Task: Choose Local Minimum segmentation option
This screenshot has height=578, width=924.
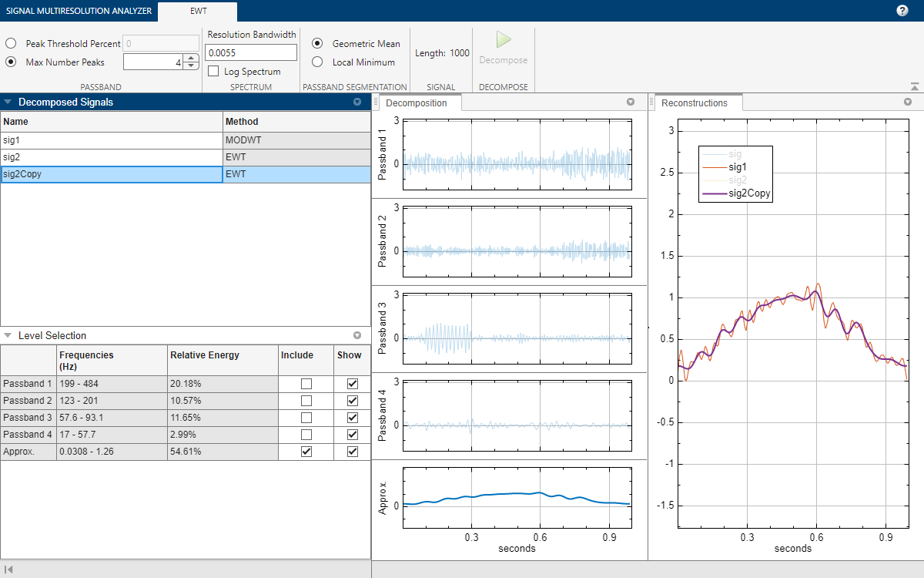Action: (317, 62)
